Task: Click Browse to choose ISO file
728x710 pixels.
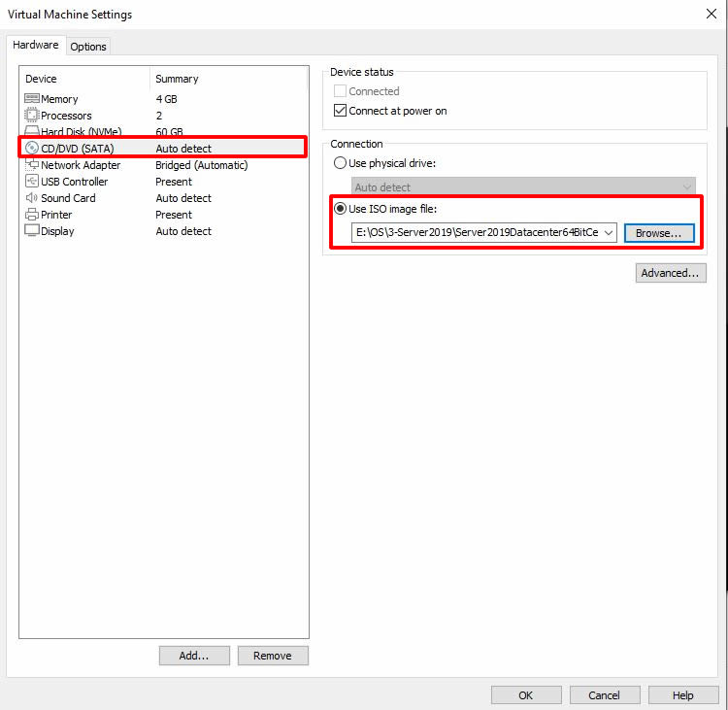Action: click(x=659, y=233)
